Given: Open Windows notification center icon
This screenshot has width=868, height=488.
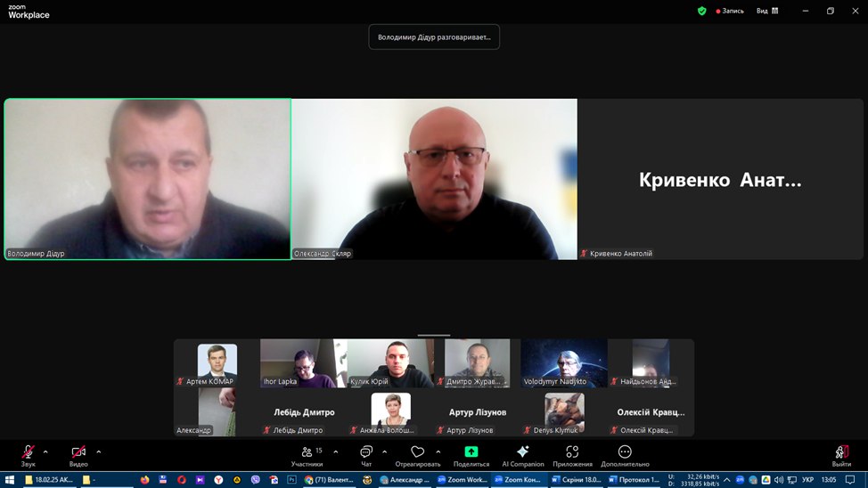Looking at the screenshot, I should click(x=850, y=480).
